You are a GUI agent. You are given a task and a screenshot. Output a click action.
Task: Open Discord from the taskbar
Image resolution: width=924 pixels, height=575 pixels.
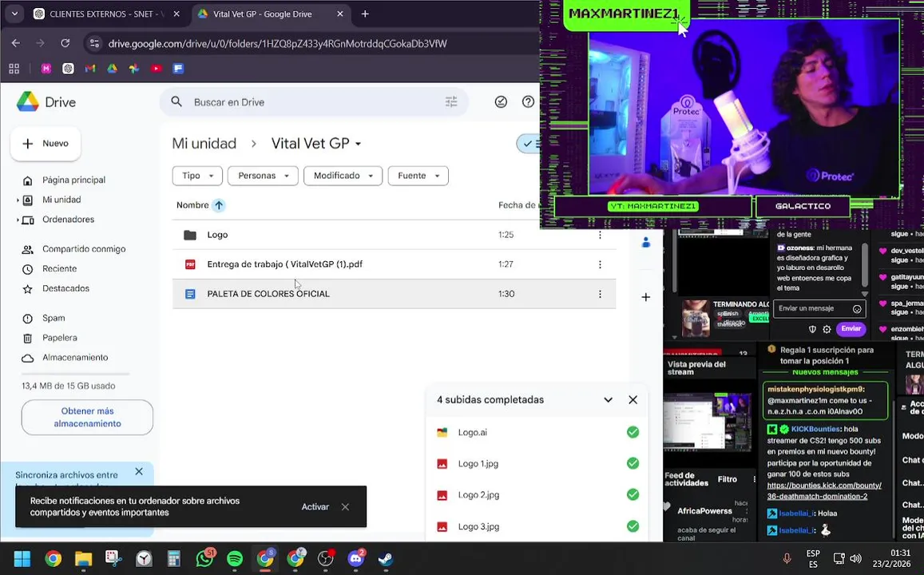click(356, 558)
